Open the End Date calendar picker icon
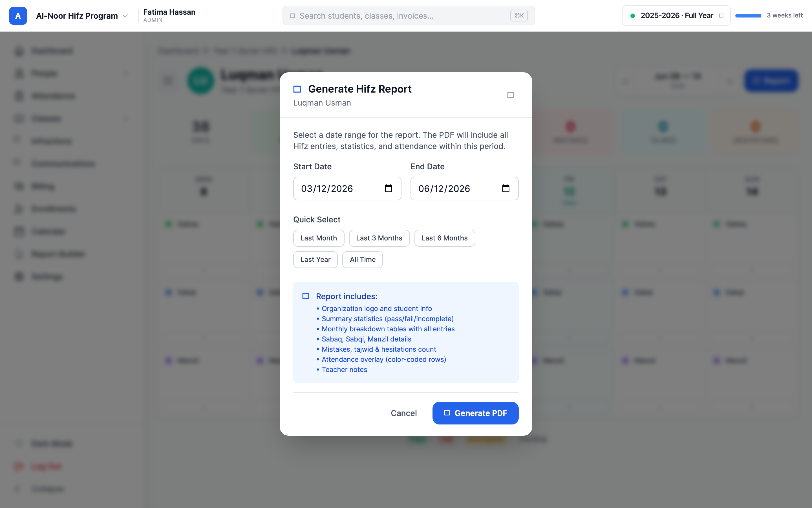The image size is (812, 508). [505, 189]
